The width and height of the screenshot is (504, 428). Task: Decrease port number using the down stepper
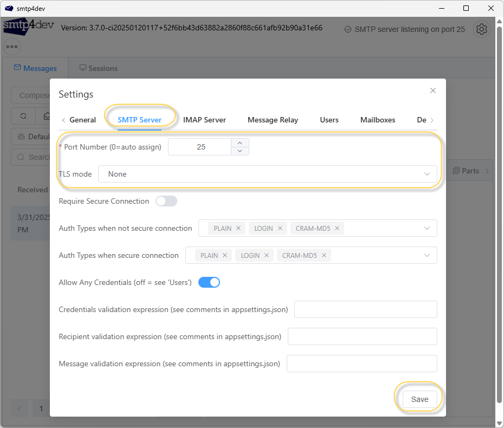[240, 151]
